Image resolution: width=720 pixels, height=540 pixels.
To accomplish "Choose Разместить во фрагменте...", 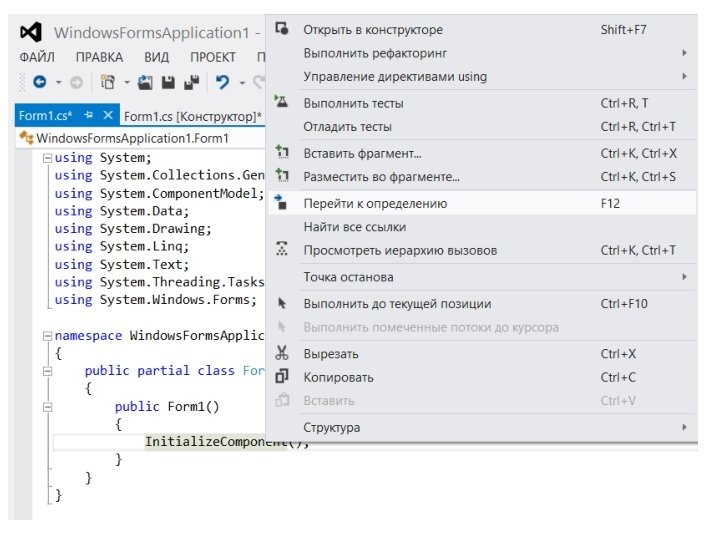I will [481, 177].
